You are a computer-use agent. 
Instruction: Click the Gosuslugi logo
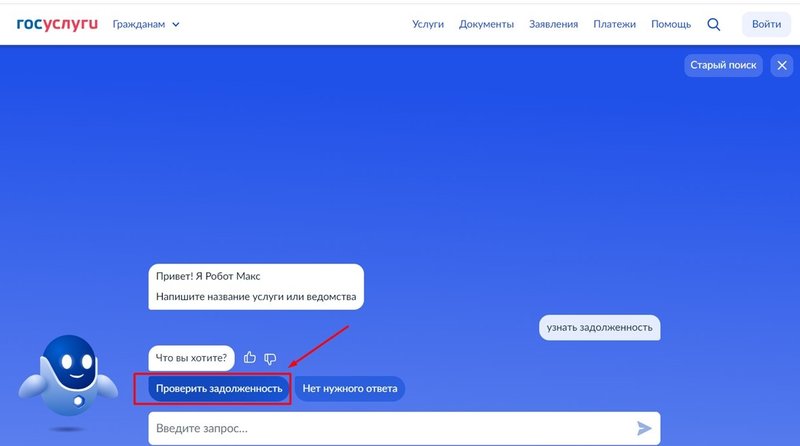pyautogui.click(x=57, y=24)
